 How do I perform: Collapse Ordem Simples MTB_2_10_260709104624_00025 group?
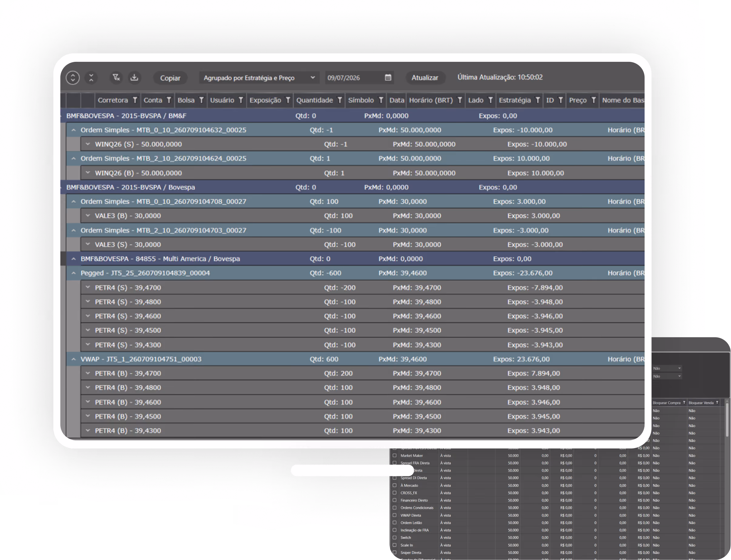coord(74,158)
